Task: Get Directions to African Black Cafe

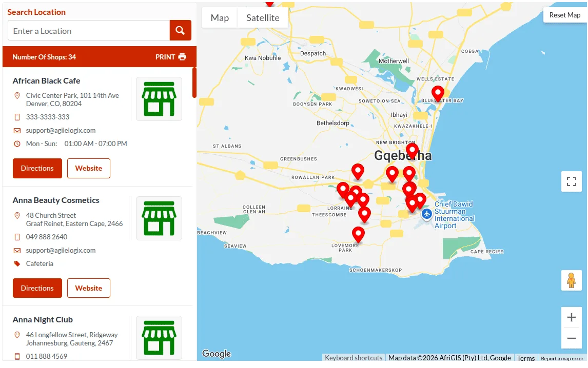Action: coord(37,168)
